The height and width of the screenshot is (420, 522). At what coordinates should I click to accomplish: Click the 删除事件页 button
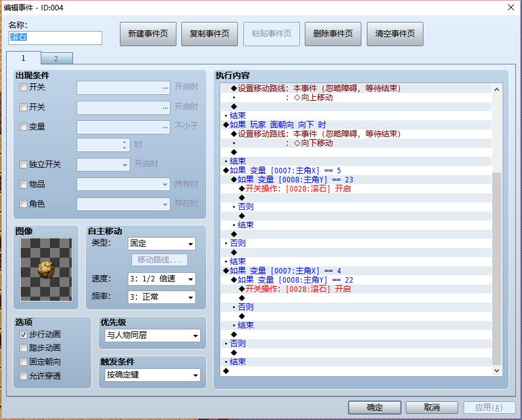click(x=333, y=34)
